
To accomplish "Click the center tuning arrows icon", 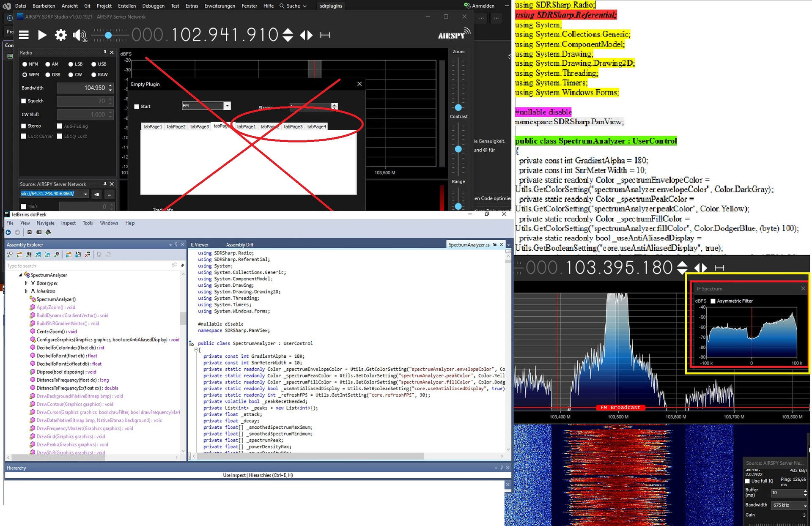I will pos(306,35).
